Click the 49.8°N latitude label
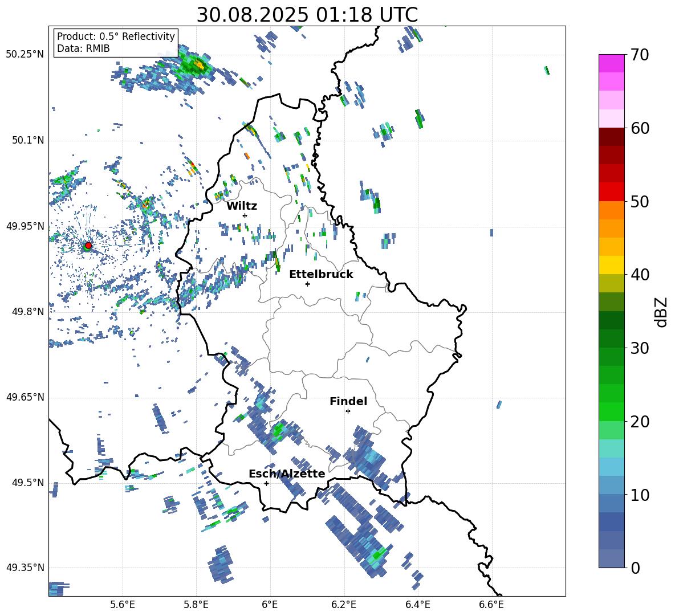The image size is (675, 616). click(x=28, y=312)
